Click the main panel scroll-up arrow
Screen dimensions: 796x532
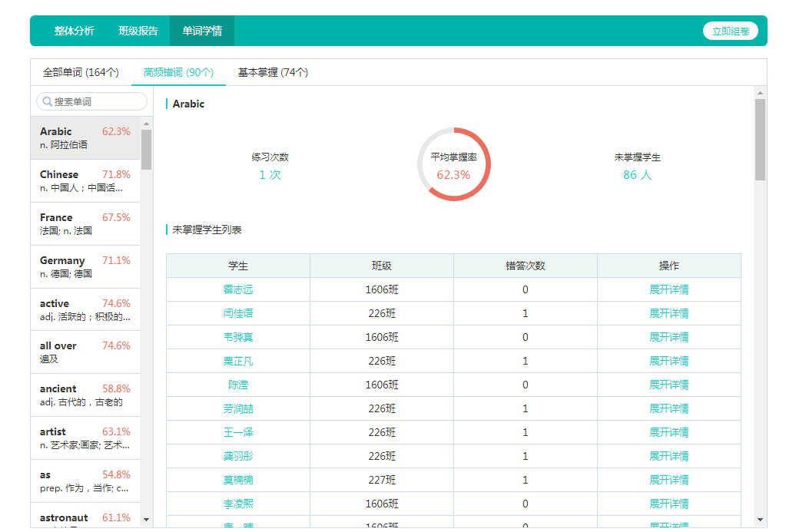coord(760,93)
